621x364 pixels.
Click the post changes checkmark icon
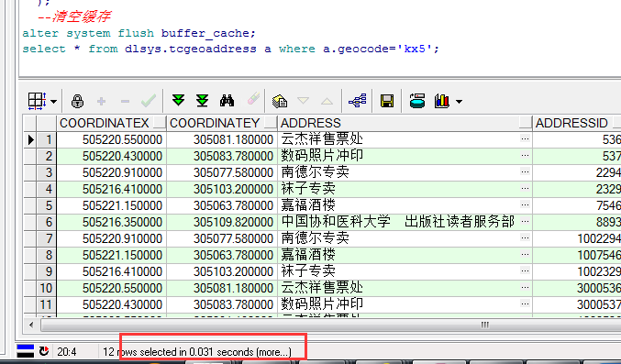click(x=149, y=101)
